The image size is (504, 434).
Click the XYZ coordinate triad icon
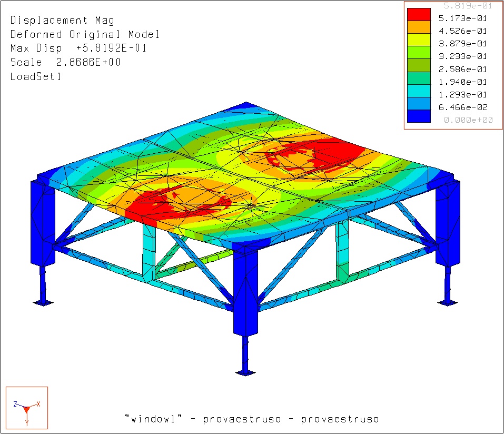tap(27, 408)
